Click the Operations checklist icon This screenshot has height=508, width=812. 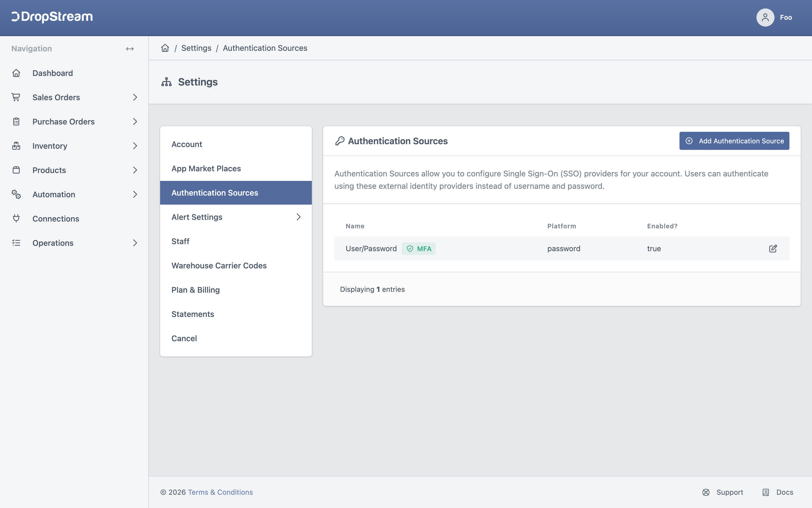[x=16, y=243]
